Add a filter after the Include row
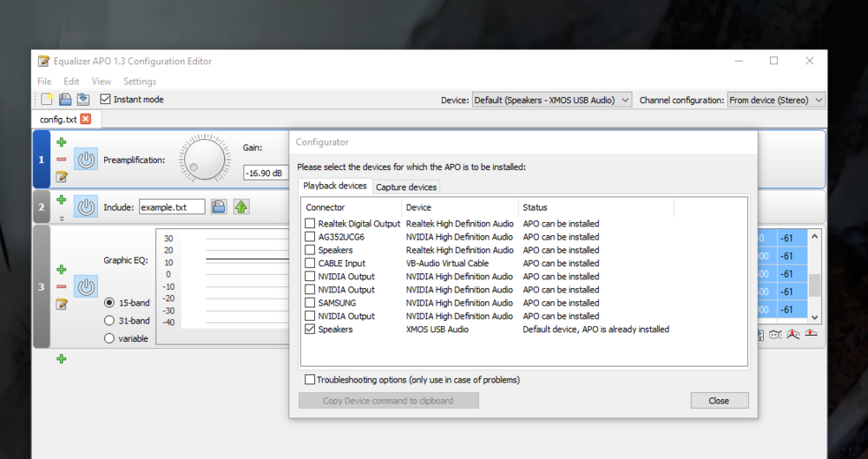Viewport: 868px width, 459px height. [62, 200]
